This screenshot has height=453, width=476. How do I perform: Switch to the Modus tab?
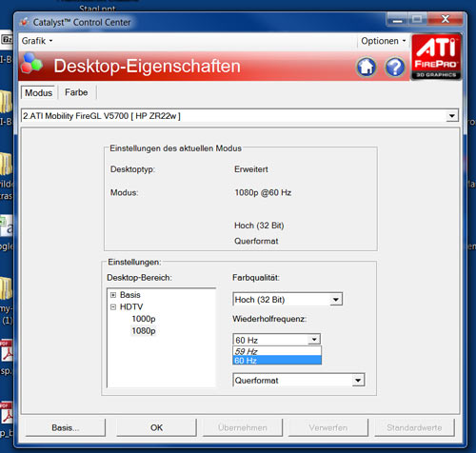[x=38, y=92]
